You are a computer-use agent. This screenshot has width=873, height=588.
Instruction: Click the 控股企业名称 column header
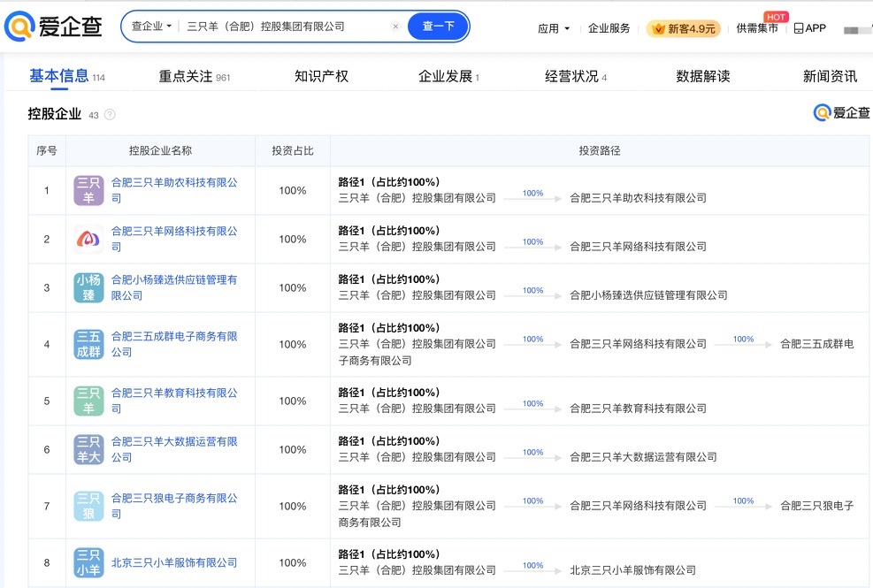[160, 150]
